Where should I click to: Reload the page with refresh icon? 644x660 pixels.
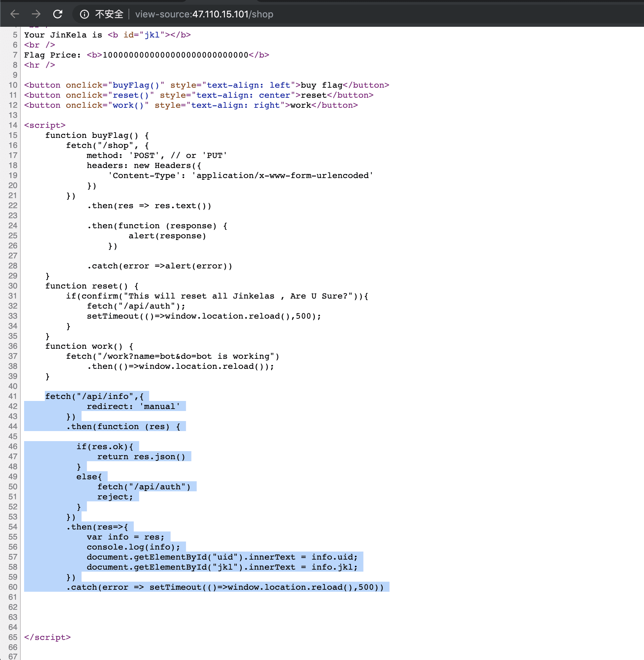point(58,14)
